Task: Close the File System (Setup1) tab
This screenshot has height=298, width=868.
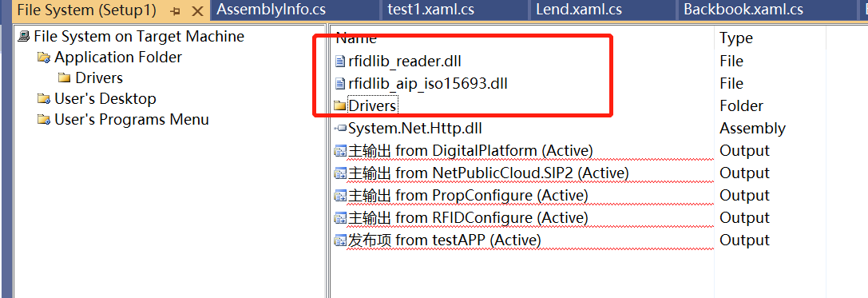Action: pyautogui.click(x=197, y=11)
